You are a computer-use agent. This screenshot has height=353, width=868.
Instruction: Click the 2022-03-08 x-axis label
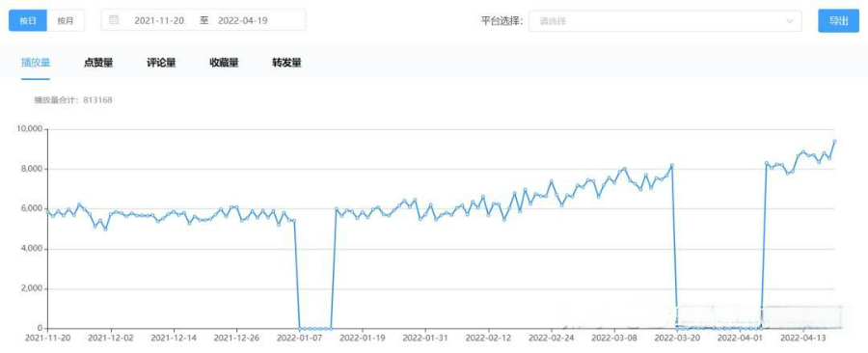(x=614, y=338)
